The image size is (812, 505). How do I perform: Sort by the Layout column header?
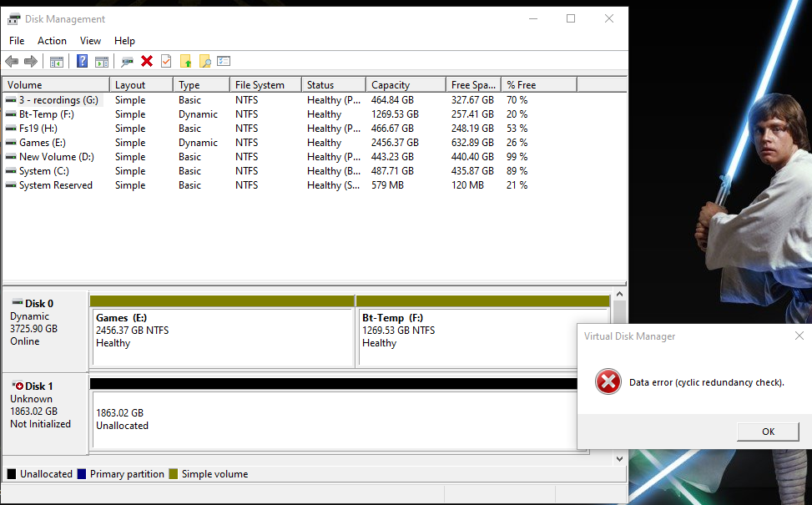point(141,85)
